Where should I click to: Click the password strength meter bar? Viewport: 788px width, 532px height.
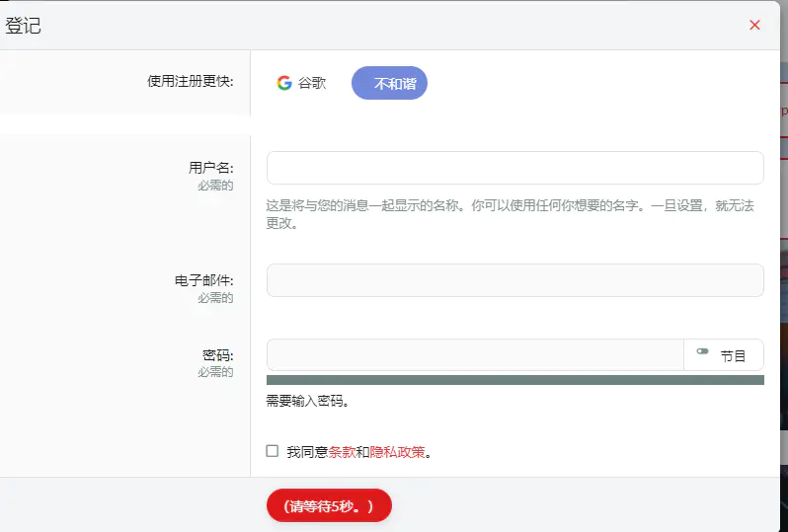point(514,380)
